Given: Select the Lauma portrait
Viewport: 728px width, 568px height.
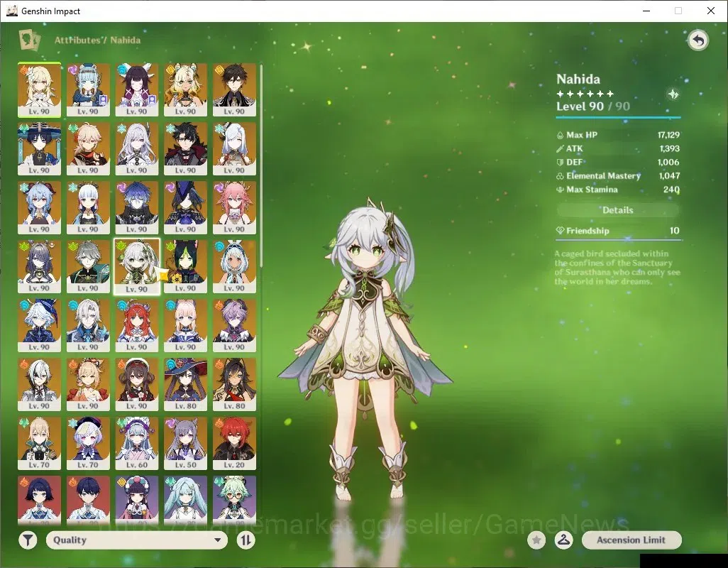Looking at the screenshot, I should tap(40, 266).
